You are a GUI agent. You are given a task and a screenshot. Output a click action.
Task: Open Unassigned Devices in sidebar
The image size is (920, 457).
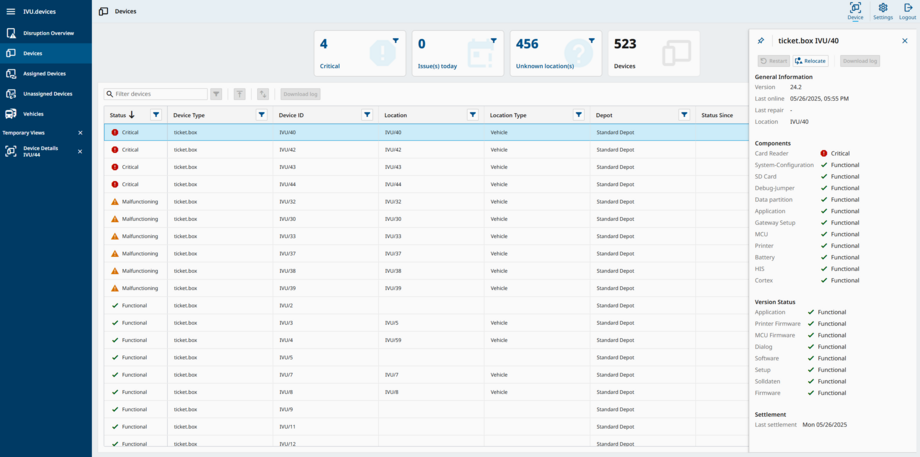47,94
